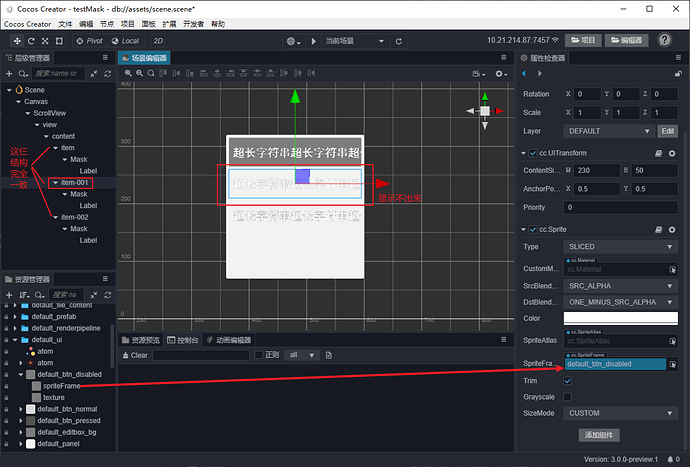Clear the console log
This screenshot has height=467, width=690.
pyautogui.click(x=135, y=355)
